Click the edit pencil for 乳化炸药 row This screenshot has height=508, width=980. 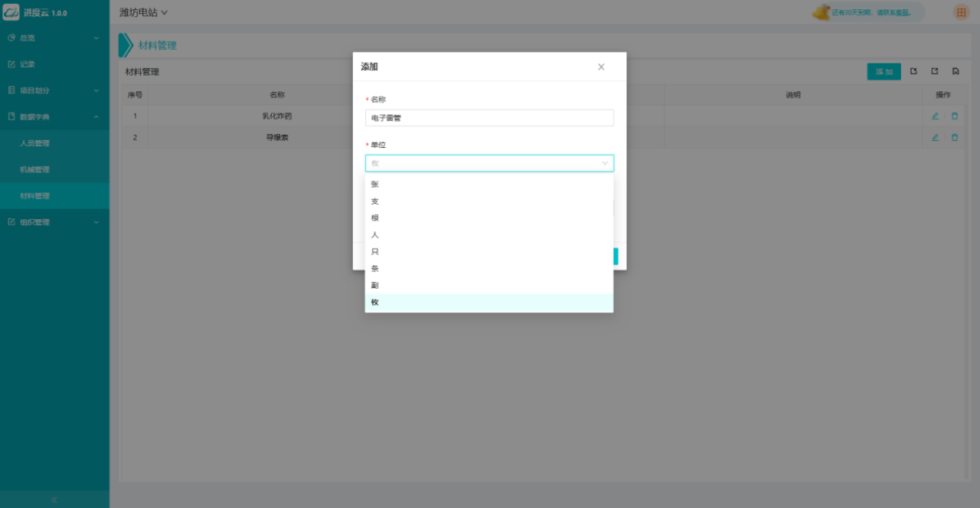935,116
